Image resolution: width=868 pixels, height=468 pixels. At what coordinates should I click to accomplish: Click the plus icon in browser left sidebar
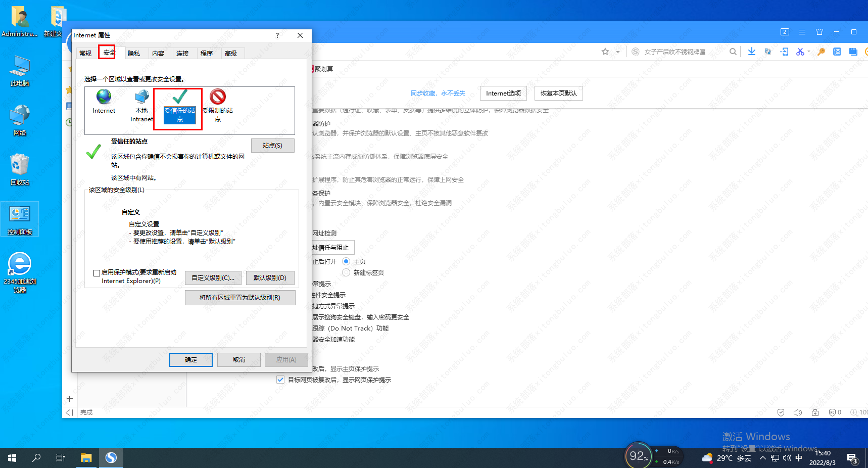(70, 399)
